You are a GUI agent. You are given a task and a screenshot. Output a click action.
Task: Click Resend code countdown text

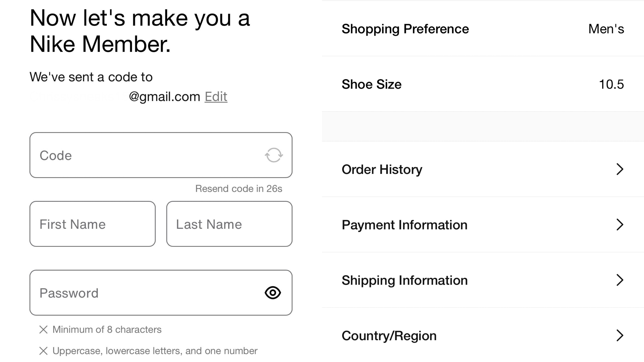coord(238,189)
